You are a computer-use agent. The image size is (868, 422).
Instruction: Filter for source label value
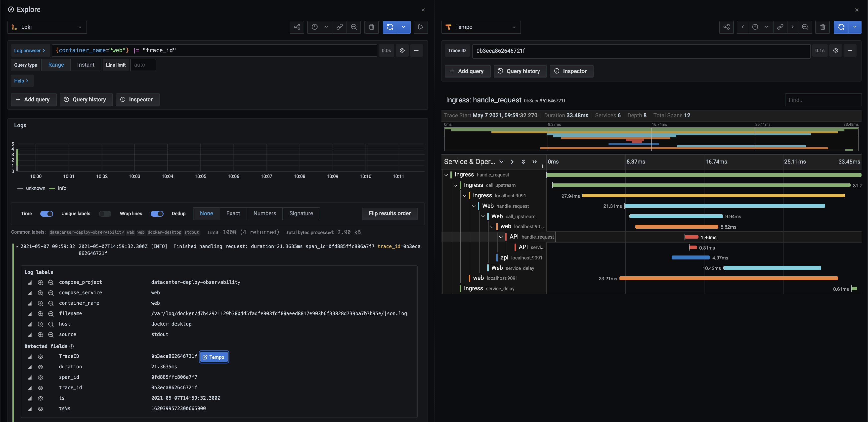(41, 335)
